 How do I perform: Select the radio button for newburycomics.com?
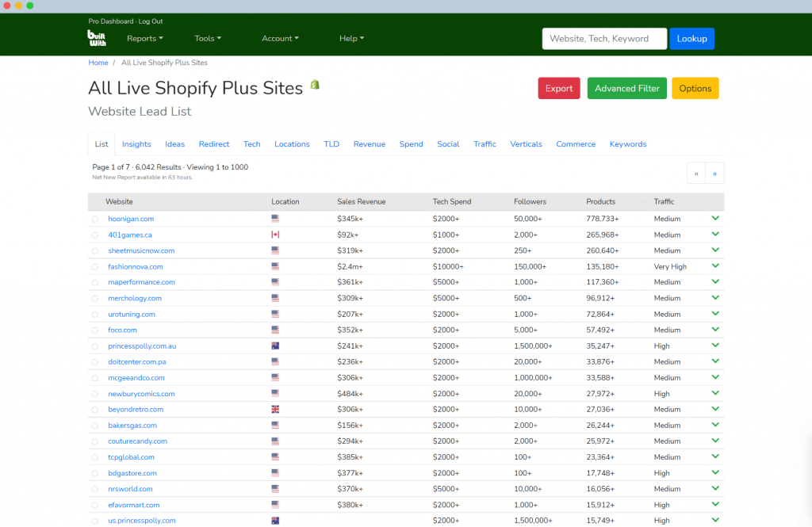tap(95, 394)
